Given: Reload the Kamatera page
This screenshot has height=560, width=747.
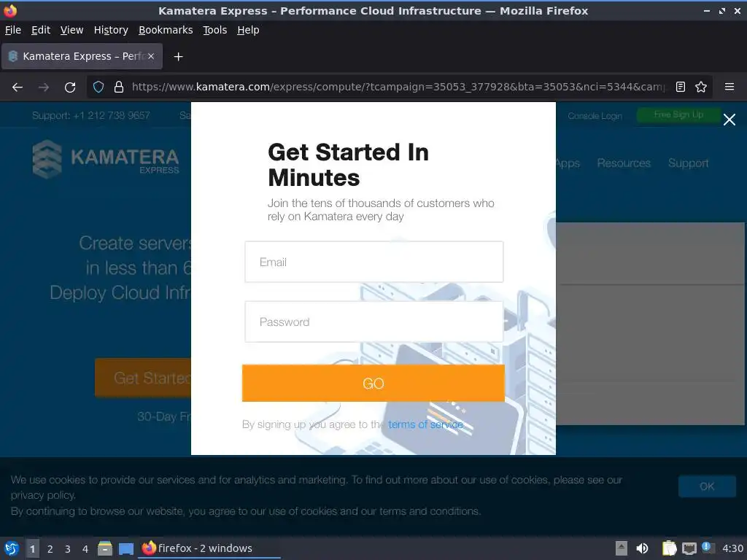Looking at the screenshot, I should pyautogui.click(x=70, y=87).
